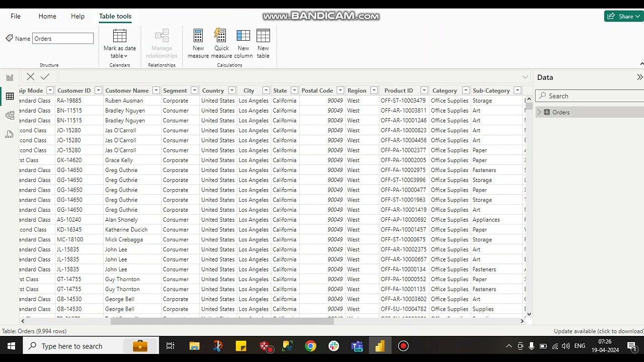The image size is (644, 362).
Task: Select the Ruben Ausman customer name cell
Action: [132, 101]
